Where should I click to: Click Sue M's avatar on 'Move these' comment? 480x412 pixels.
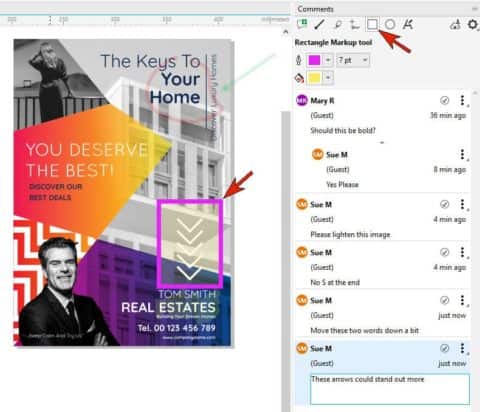coord(302,300)
